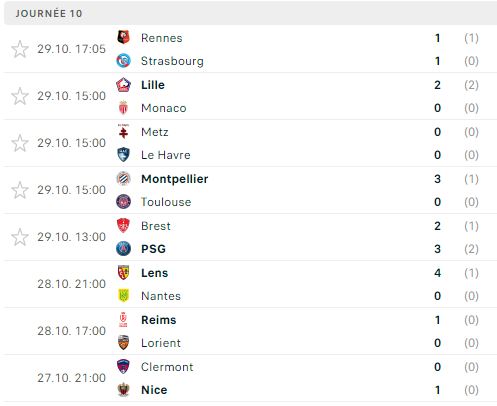
Task: Click the Monaco club crest
Action: click(x=123, y=108)
